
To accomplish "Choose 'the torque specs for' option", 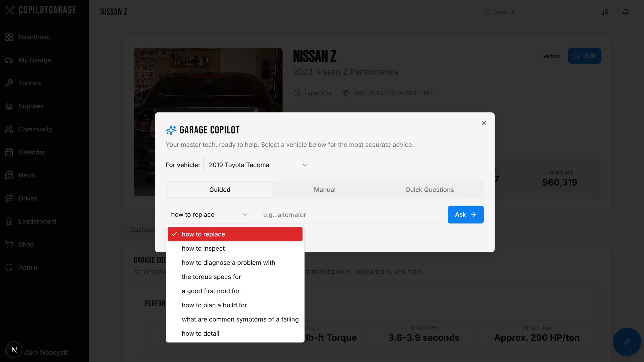I will click(x=211, y=277).
